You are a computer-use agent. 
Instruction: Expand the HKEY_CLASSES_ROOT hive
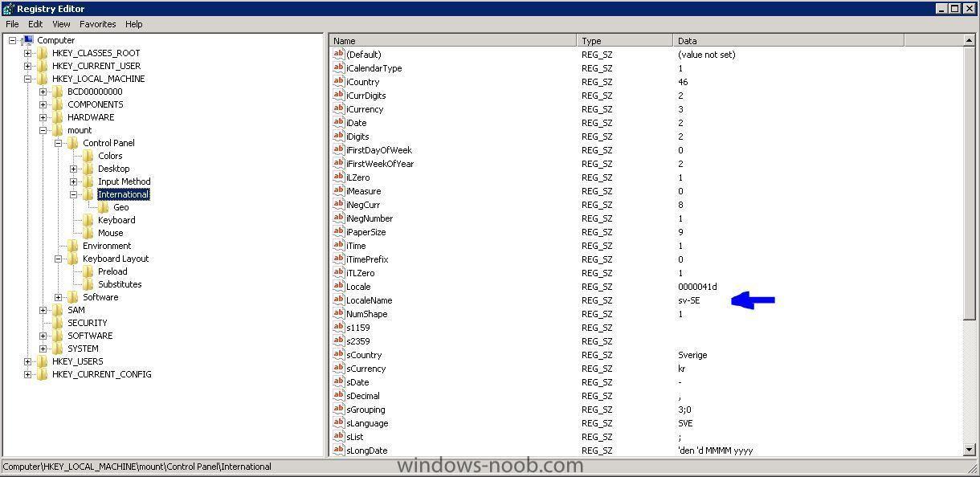(x=27, y=53)
